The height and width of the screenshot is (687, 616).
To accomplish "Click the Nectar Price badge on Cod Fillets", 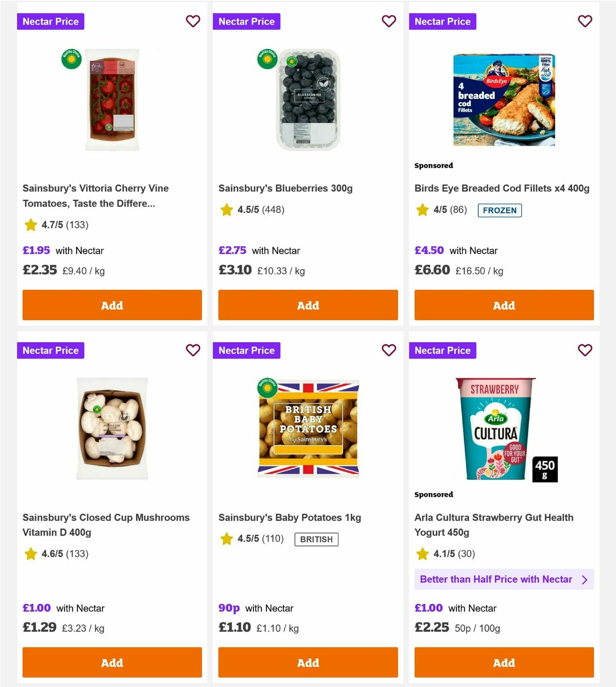I will pyautogui.click(x=442, y=21).
